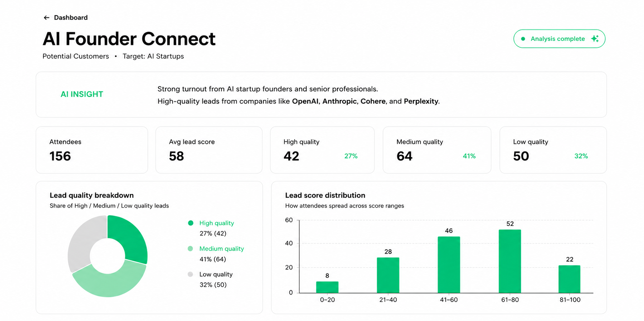
Task: Click the High quality legend color dot
Action: click(190, 223)
